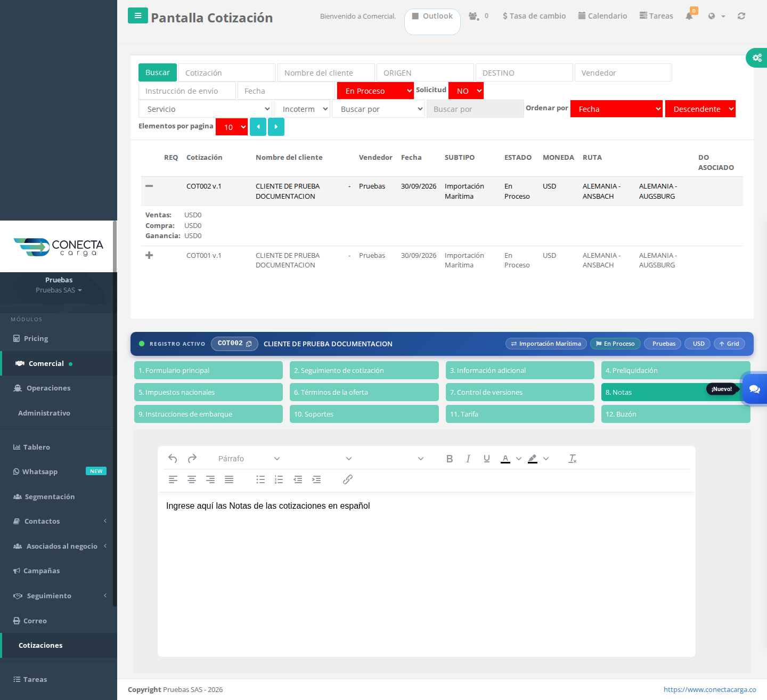Open the Ordenar por Fecha dropdown
Screen dimensions: 767x700
(x=616, y=109)
